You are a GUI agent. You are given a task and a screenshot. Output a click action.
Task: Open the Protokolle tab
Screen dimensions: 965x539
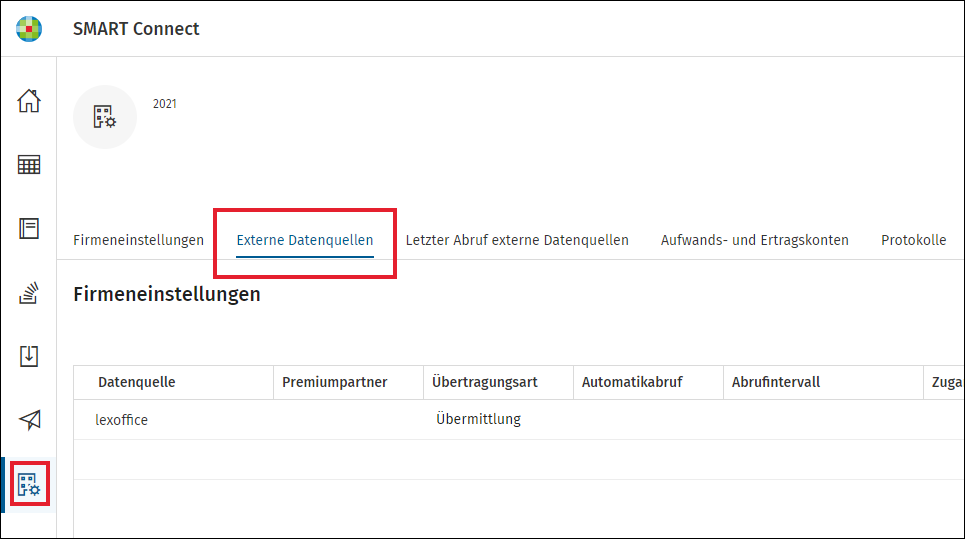[x=913, y=240]
